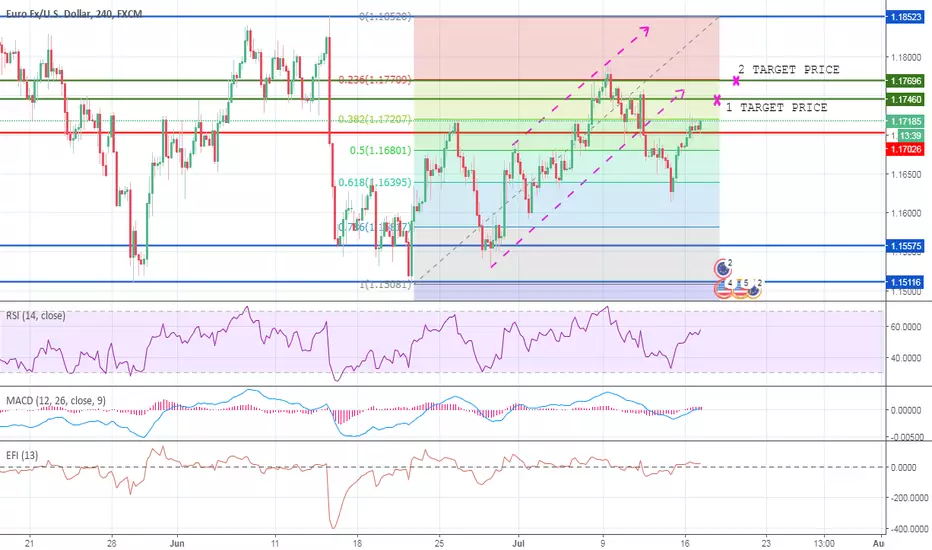Select the '2 TARGET PRICE' text annotation
Screen dimensions: 932x550
[x=789, y=70]
